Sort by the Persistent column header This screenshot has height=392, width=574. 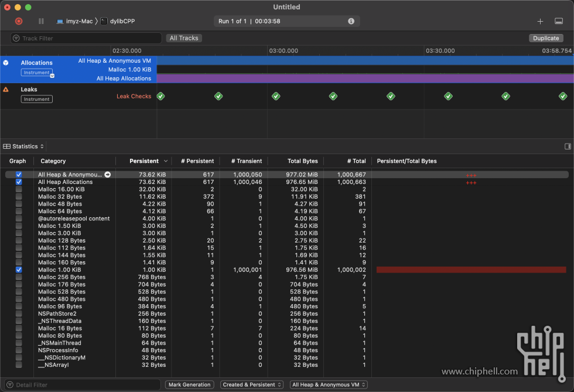pos(144,161)
